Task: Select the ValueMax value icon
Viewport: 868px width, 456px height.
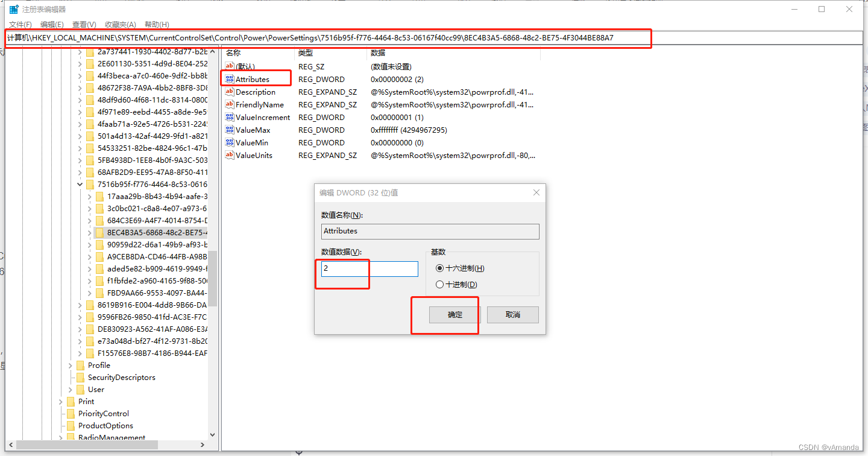Action: pos(230,130)
